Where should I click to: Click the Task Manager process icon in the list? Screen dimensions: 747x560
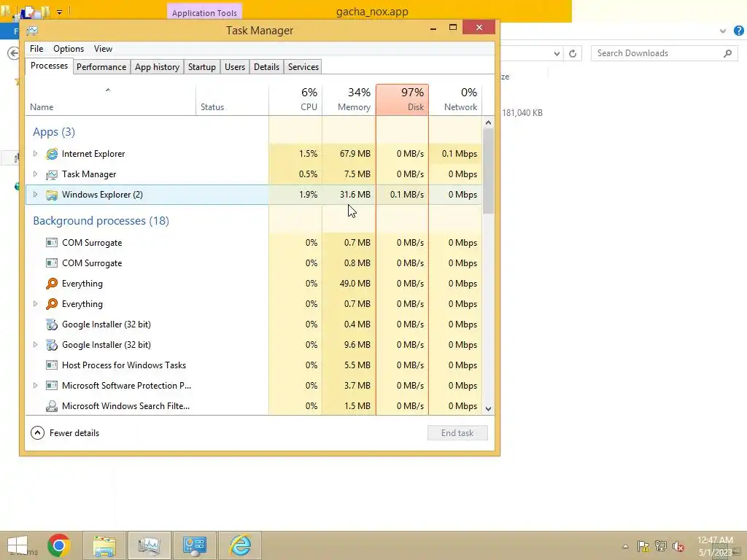click(x=52, y=174)
